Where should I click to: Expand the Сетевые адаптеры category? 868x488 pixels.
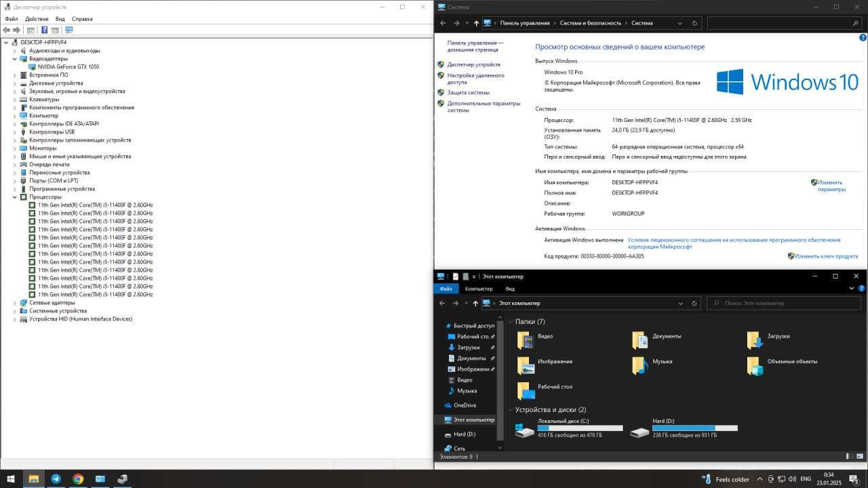point(15,302)
